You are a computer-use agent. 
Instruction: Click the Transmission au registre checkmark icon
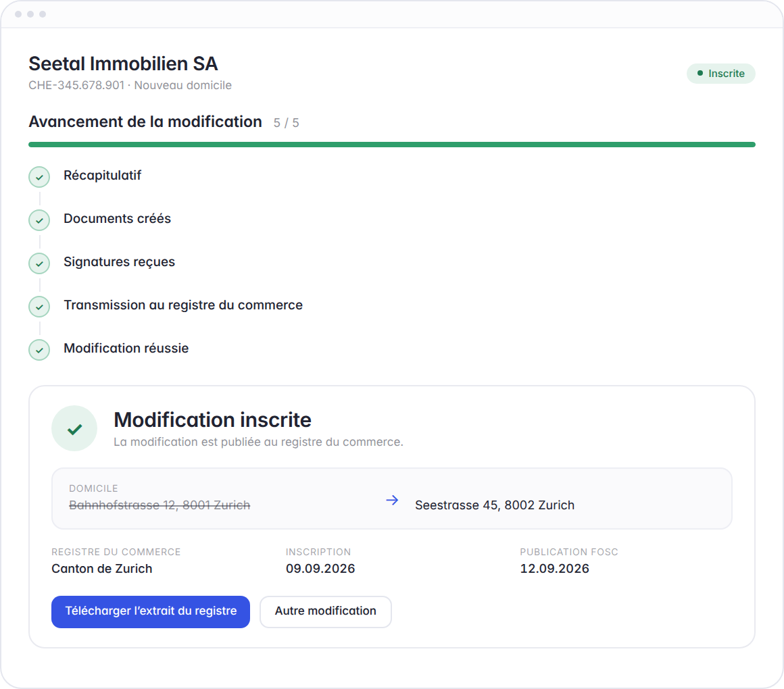[39, 307]
